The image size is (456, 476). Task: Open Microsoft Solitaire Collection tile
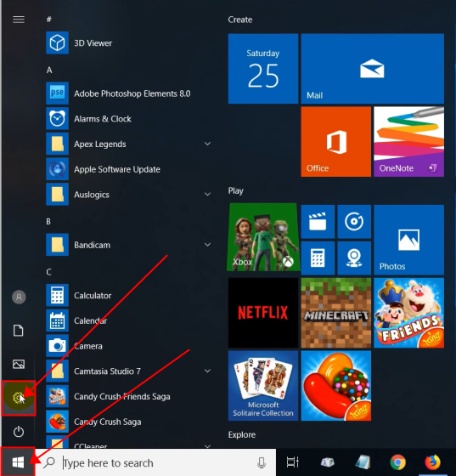[263, 386]
